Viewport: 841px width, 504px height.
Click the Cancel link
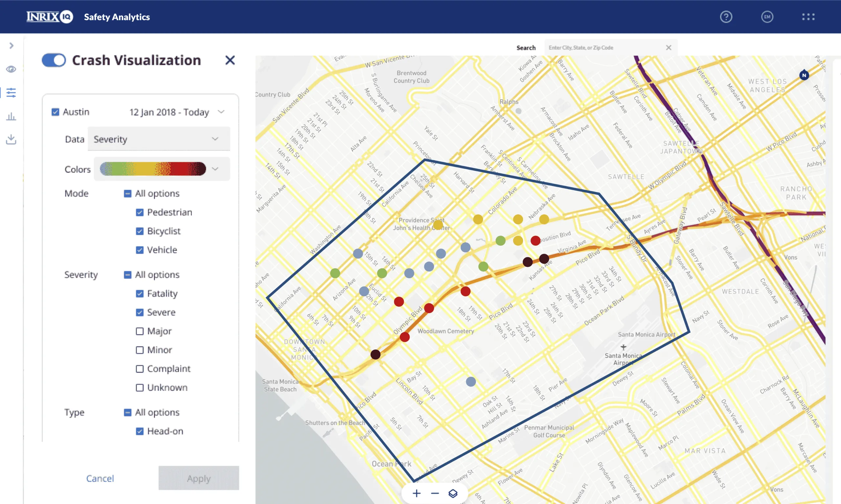100,478
